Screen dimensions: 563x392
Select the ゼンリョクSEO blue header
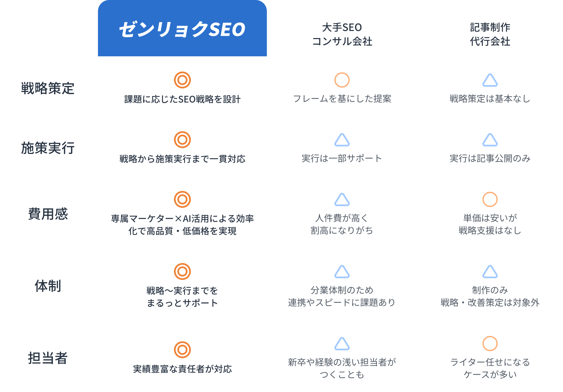(x=182, y=28)
